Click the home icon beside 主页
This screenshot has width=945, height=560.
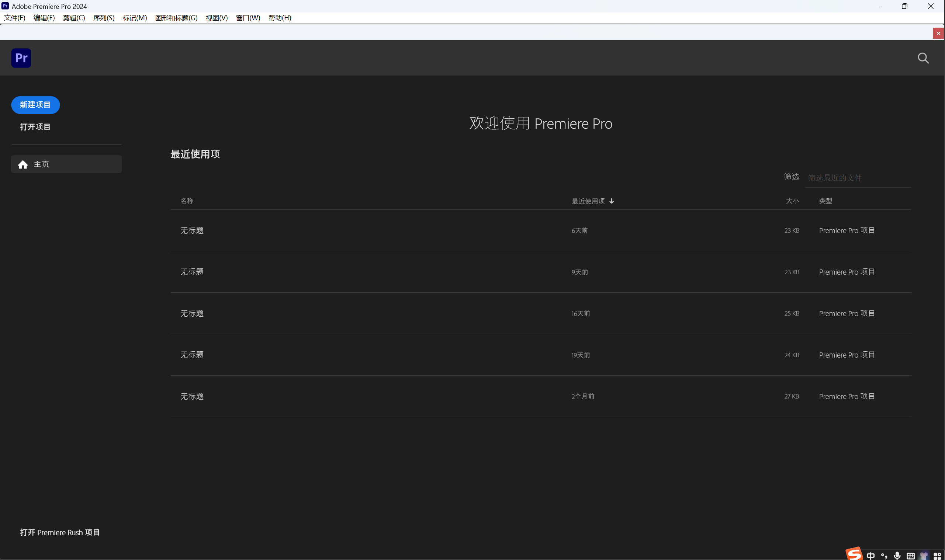coord(23,164)
